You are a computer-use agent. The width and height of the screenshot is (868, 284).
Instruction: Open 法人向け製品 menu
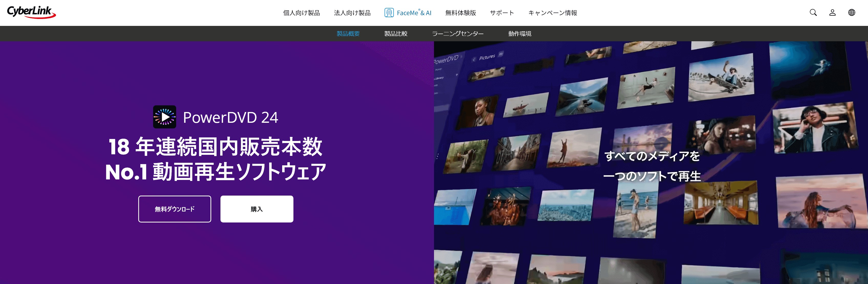point(352,13)
